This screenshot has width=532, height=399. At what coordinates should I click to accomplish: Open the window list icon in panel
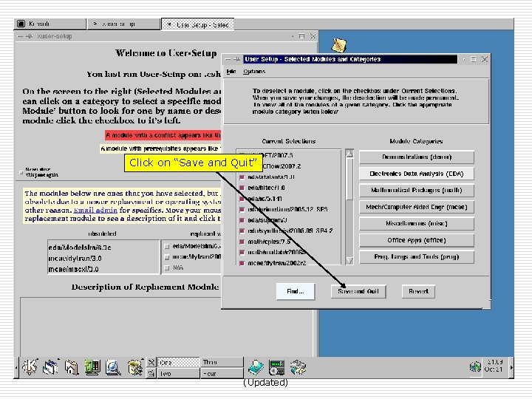[x=50, y=367]
